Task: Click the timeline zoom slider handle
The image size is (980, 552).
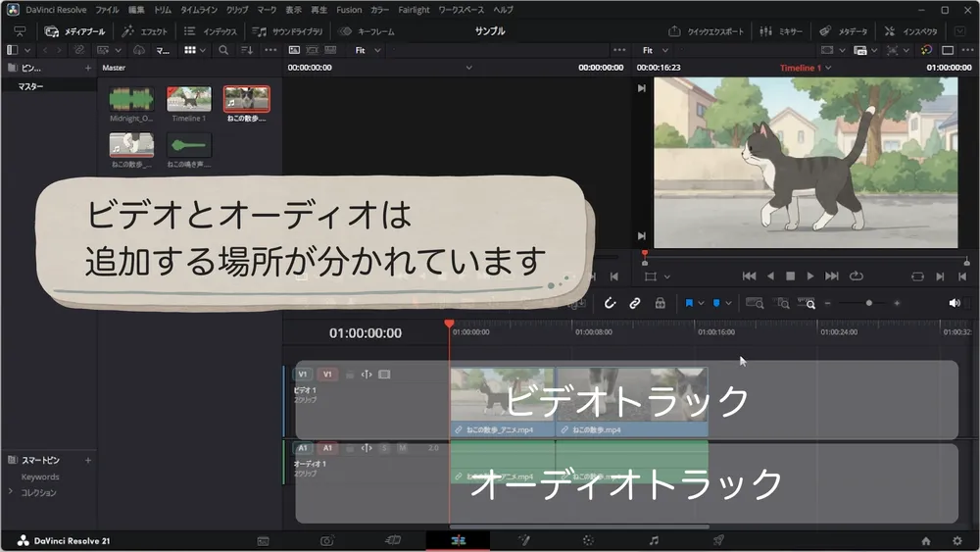Action: (x=868, y=303)
